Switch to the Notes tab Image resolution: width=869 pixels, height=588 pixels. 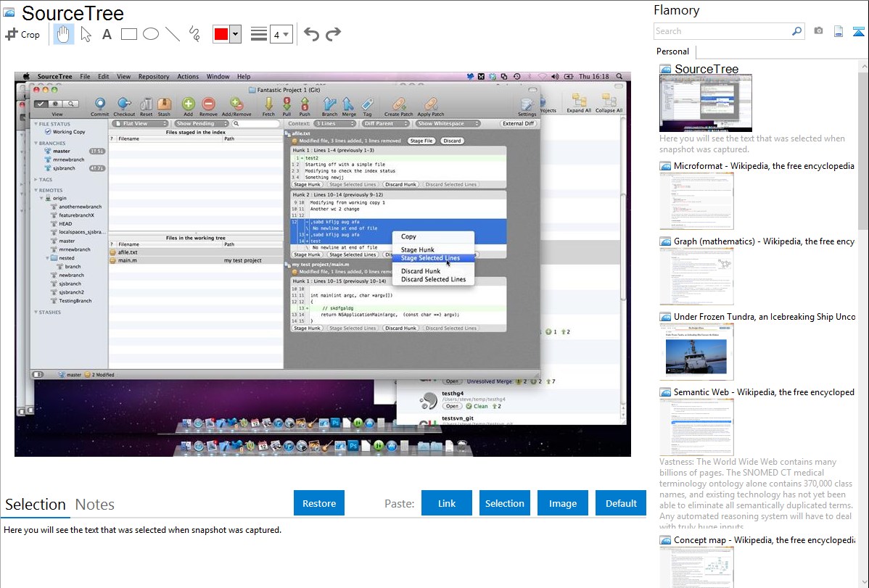coord(95,505)
